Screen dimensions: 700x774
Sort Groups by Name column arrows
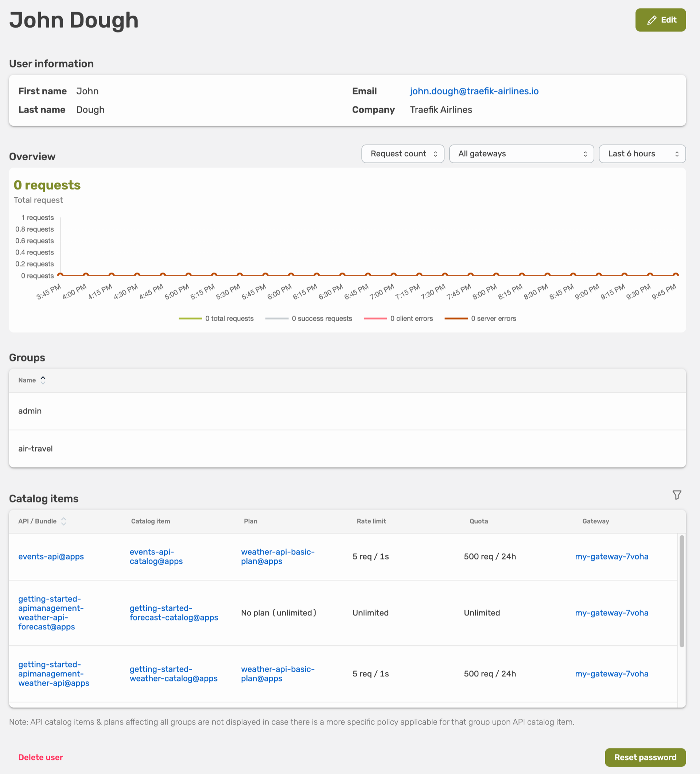(x=43, y=380)
